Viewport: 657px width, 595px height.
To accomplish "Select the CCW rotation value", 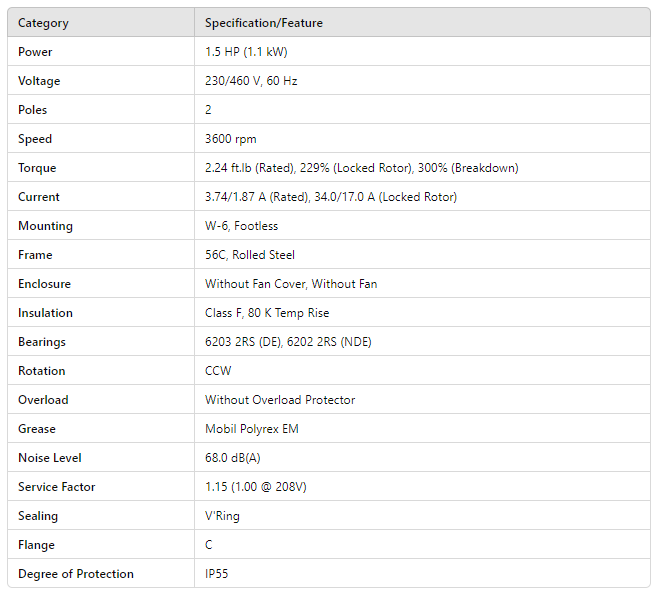I will [x=218, y=371].
